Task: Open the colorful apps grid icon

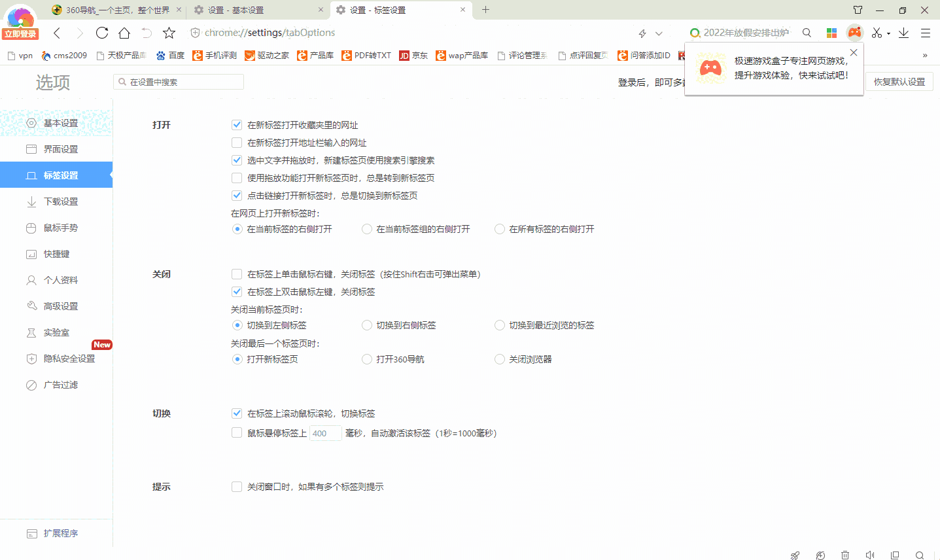Action: click(x=831, y=33)
